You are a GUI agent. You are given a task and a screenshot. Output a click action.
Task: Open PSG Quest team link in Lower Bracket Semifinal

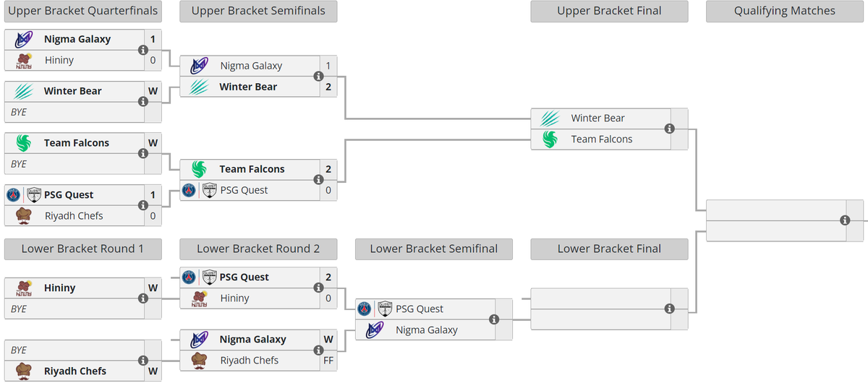tap(420, 309)
